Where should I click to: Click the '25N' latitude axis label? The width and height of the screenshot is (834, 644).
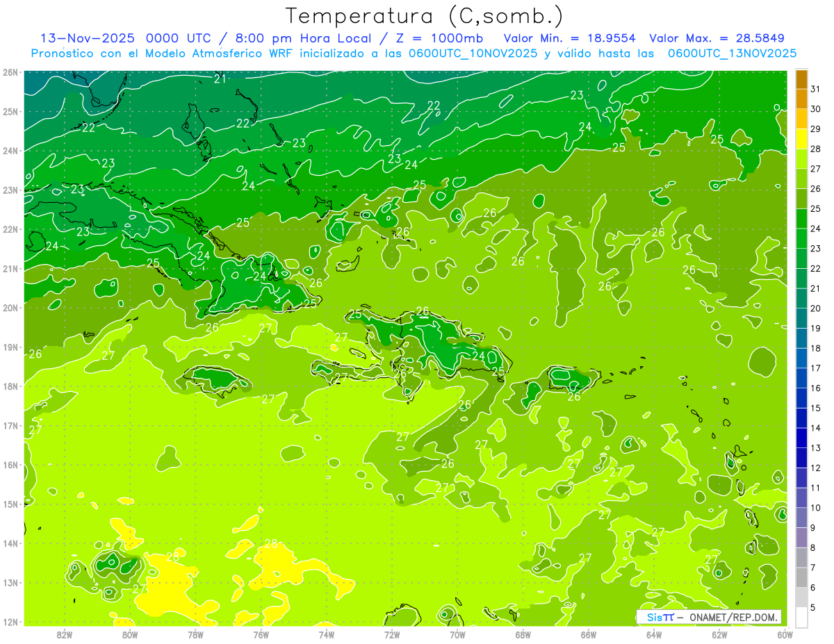pyautogui.click(x=10, y=111)
